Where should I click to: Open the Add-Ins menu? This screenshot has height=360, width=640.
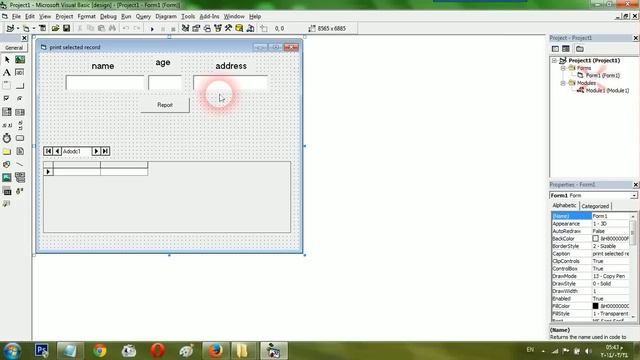pos(209,16)
